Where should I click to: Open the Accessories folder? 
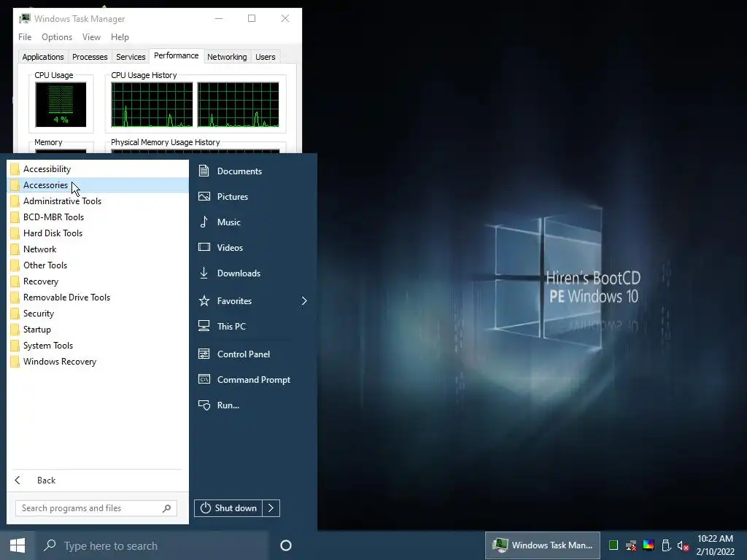(x=98, y=185)
